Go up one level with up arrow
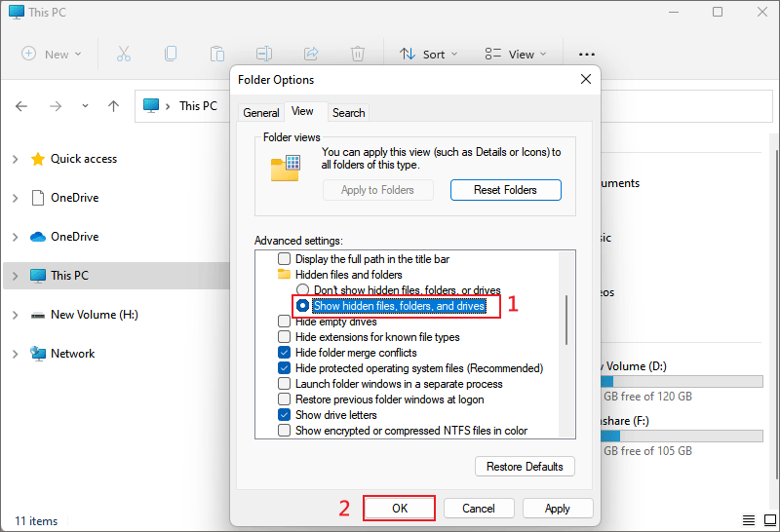This screenshot has height=532, width=780. [113, 106]
